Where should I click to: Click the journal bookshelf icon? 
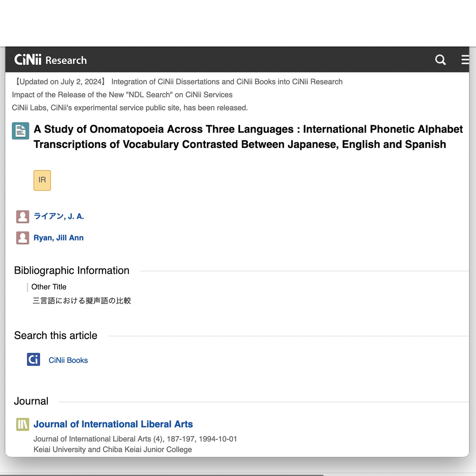coord(23,424)
